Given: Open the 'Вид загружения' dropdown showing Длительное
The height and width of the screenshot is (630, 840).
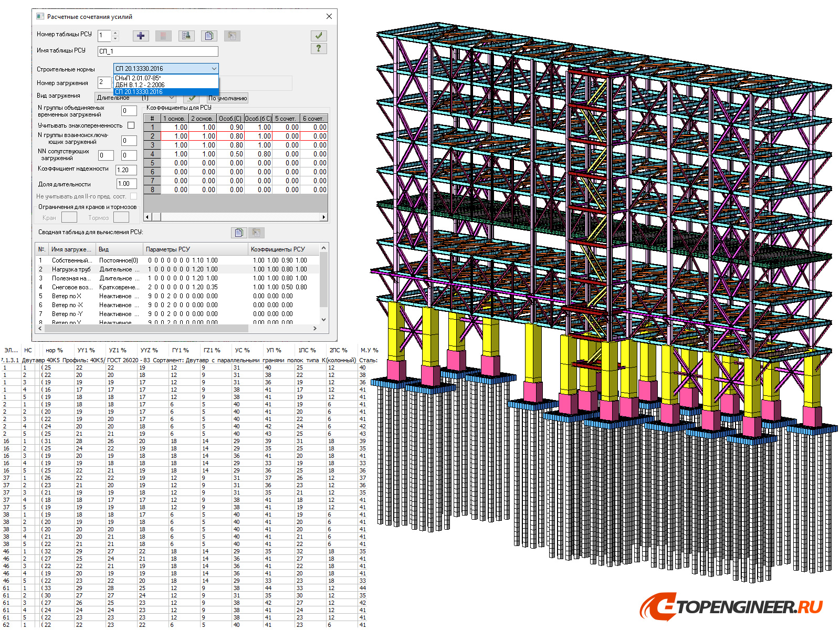Looking at the screenshot, I should click(x=172, y=98).
